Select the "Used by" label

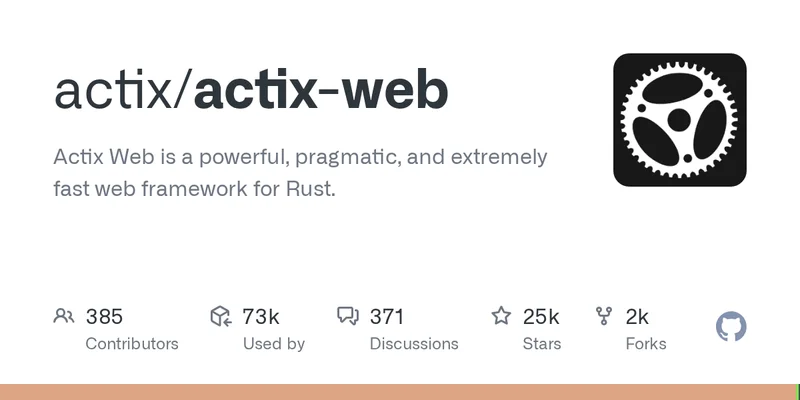coord(274,343)
